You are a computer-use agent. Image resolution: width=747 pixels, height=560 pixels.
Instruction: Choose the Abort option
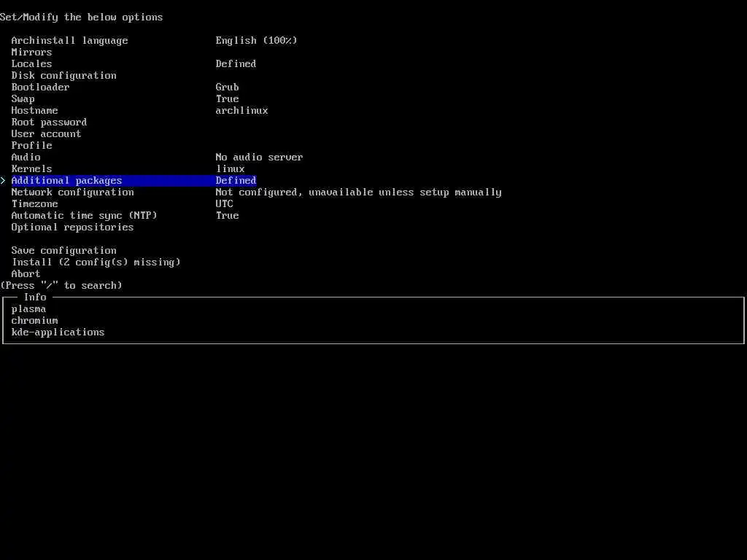26,274
